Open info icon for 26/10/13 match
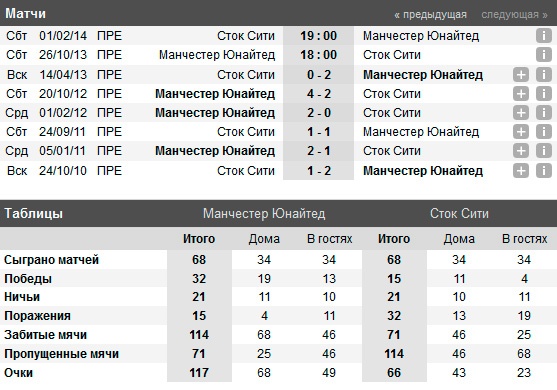 click(544, 55)
